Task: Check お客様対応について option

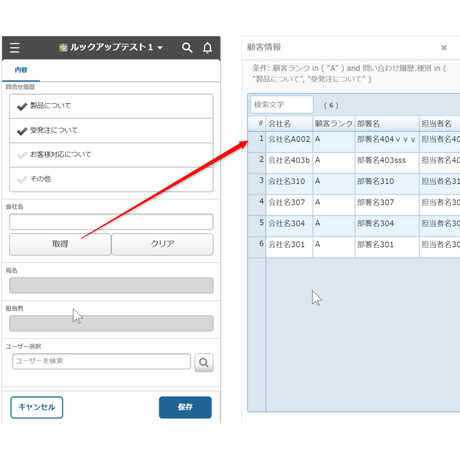Action: (x=111, y=155)
